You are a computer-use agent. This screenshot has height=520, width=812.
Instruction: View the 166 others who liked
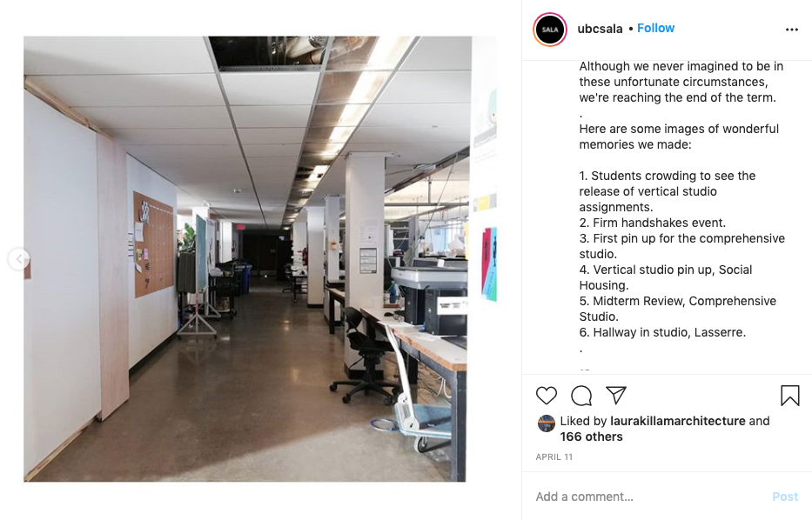[592, 437]
